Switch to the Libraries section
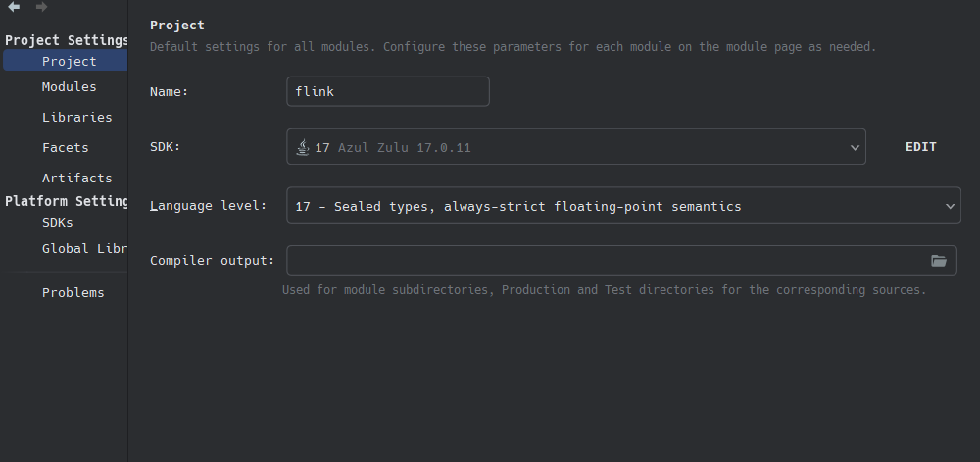This screenshot has height=462, width=980. pos(76,118)
